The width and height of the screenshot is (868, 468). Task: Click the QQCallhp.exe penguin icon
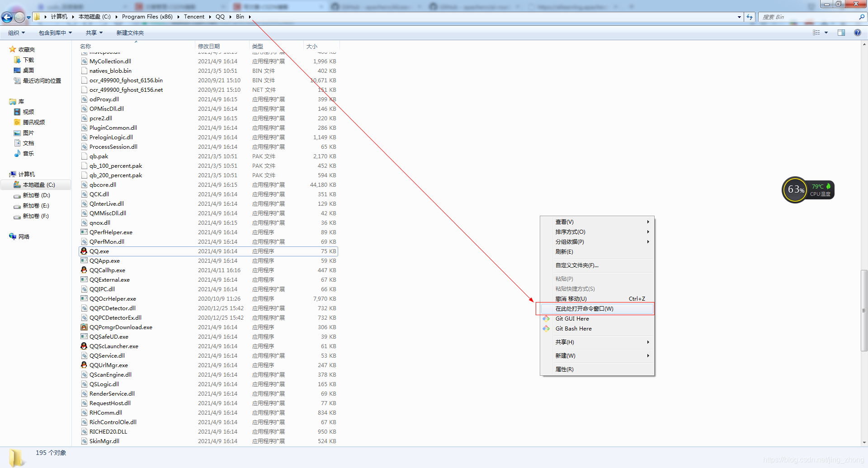(x=84, y=270)
